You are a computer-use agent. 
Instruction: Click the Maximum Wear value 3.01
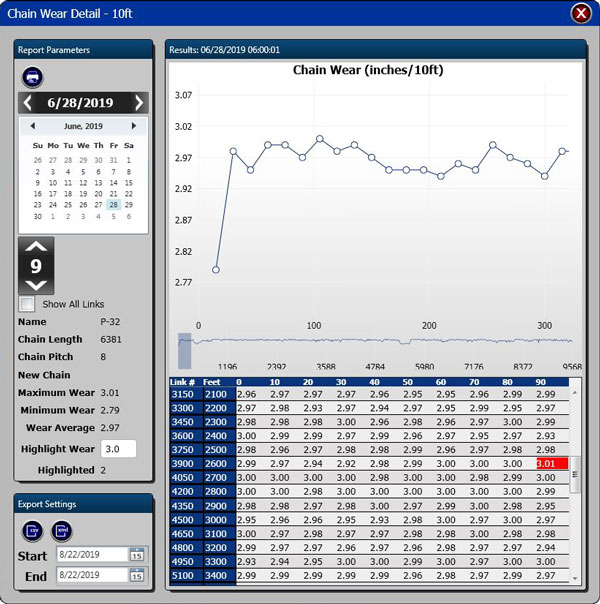click(x=110, y=393)
